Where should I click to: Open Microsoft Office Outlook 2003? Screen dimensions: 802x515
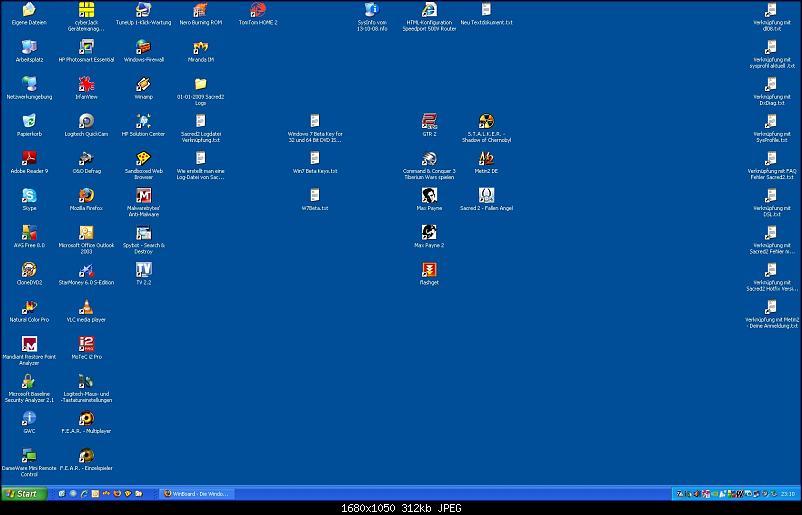point(86,233)
